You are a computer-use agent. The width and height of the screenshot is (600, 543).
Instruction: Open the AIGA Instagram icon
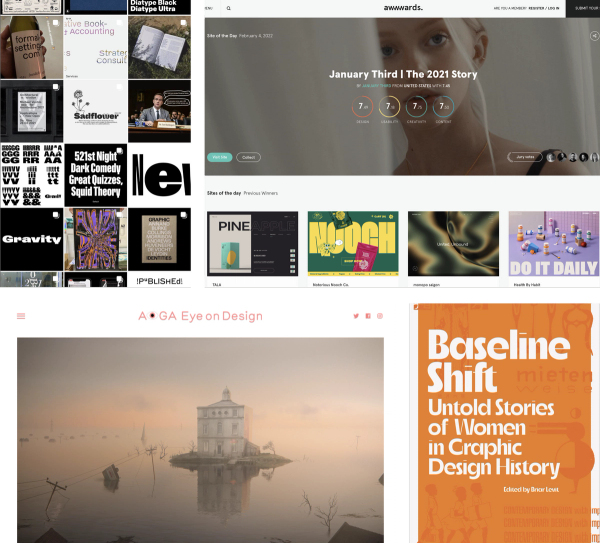[x=380, y=316]
